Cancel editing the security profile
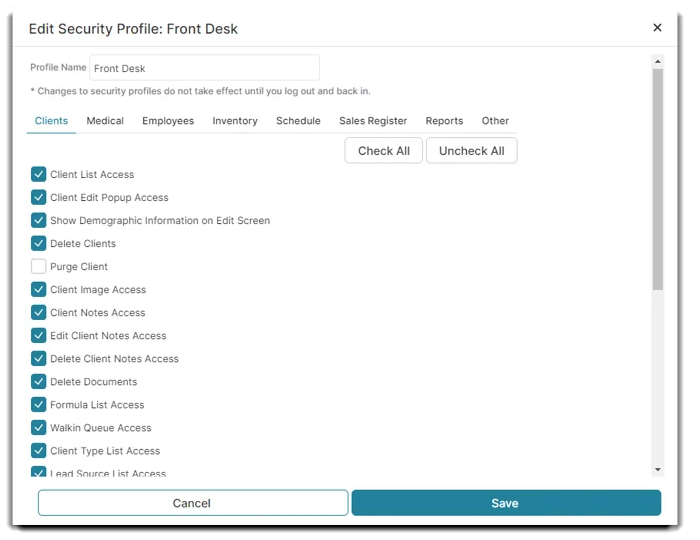This screenshot has width=700, height=540. point(193,503)
